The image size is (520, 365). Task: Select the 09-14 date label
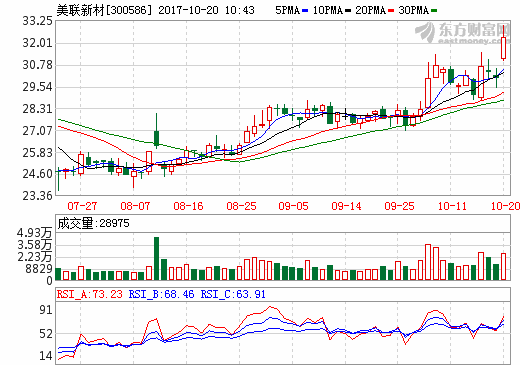coord(346,206)
